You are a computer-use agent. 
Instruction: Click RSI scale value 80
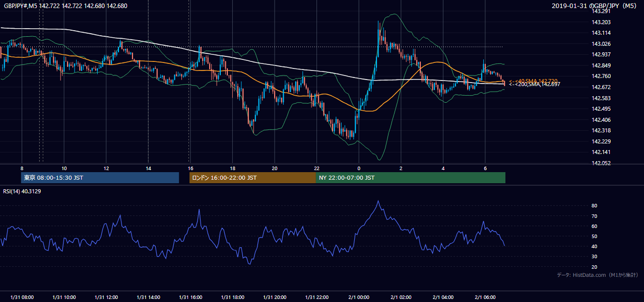point(594,206)
